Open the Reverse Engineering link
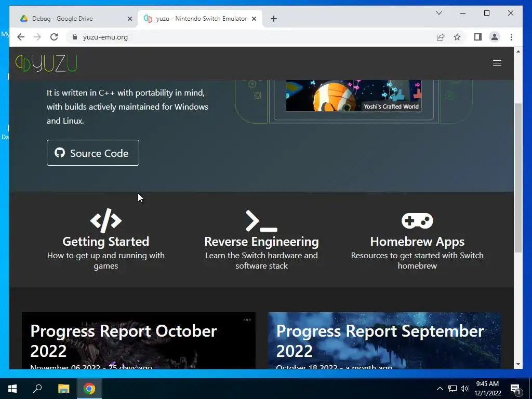Screen dimensions: 532x399 261,241
